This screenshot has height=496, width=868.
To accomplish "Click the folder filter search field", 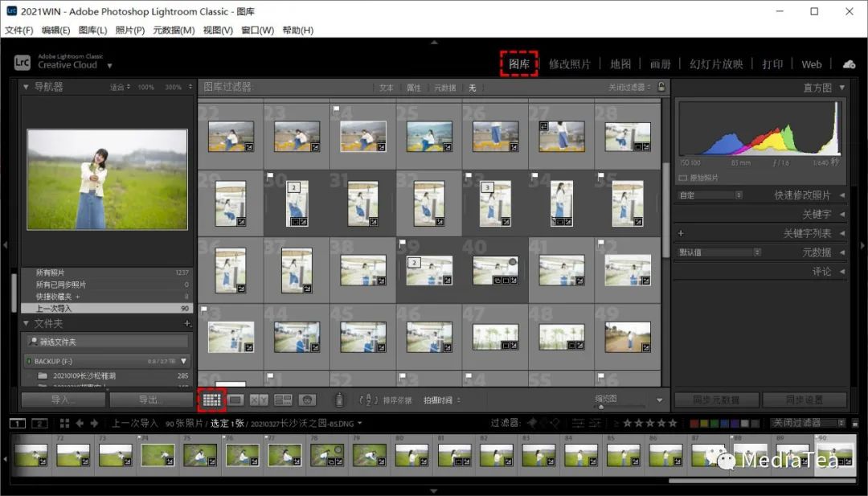I will 107,342.
